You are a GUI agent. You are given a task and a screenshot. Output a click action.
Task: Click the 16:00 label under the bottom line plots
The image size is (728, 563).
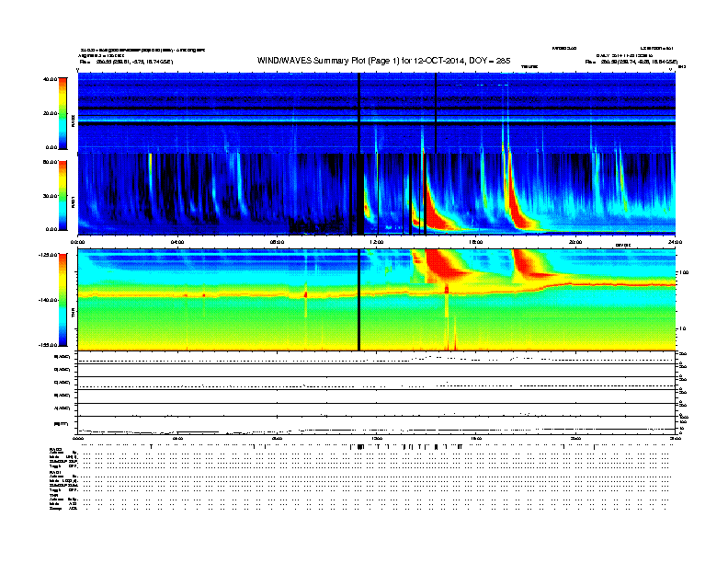(x=476, y=438)
